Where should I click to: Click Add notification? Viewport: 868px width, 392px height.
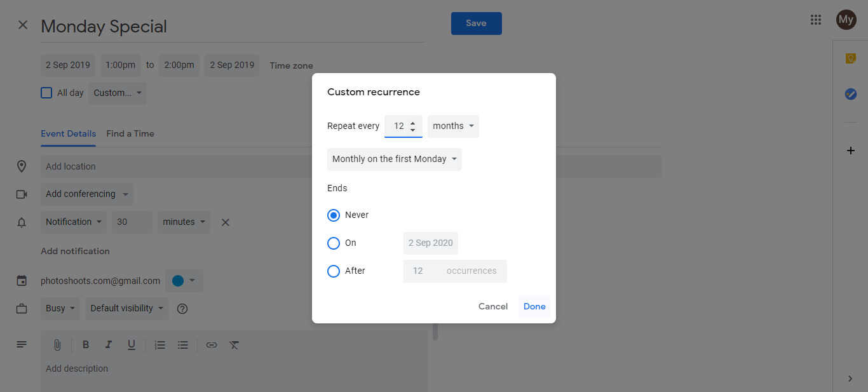pos(75,252)
